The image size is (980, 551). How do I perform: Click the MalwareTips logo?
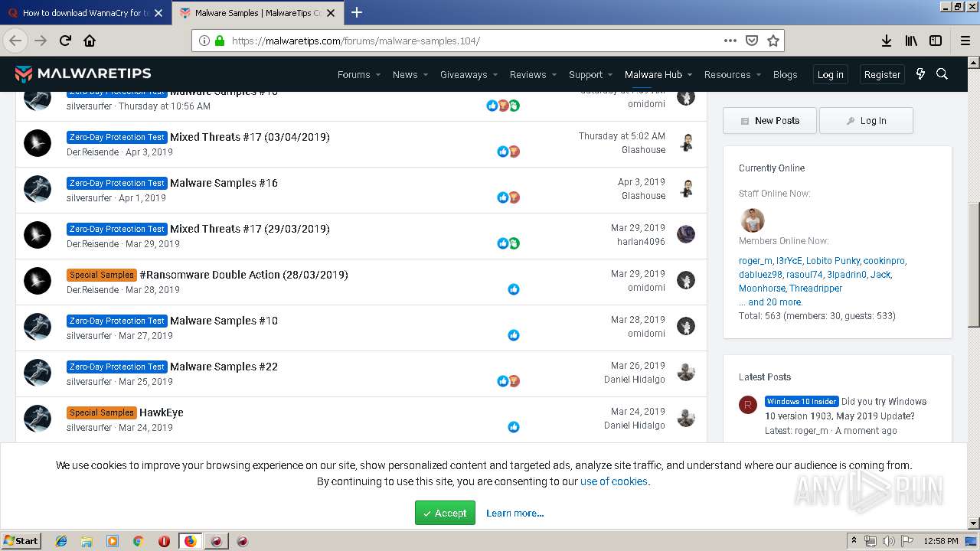(83, 73)
